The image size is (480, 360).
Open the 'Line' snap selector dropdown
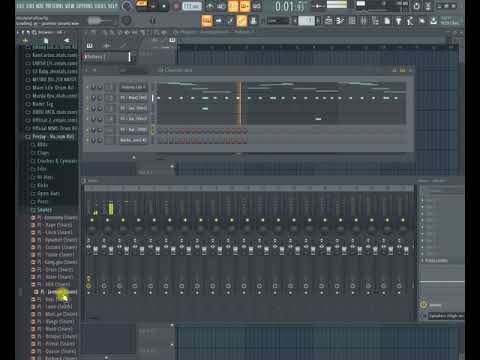pos(278,21)
